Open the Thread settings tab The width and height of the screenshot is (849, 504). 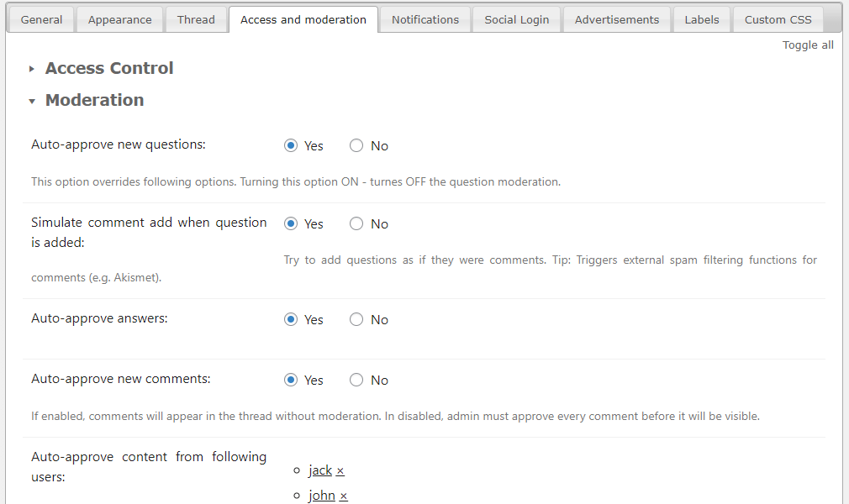coord(196,19)
